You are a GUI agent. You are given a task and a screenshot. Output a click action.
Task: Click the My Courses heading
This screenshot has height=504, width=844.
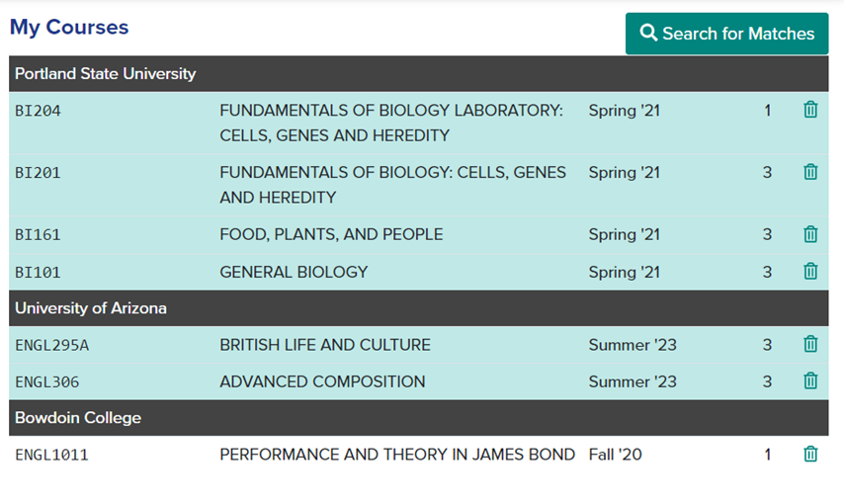pos(69,28)
